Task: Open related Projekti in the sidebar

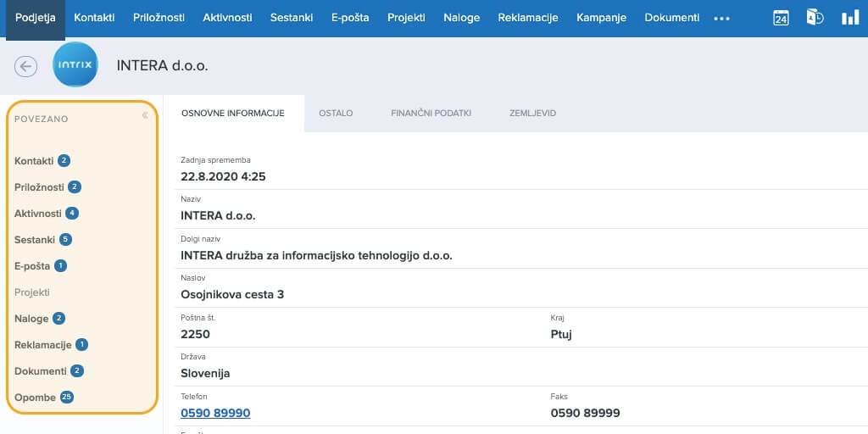Action: pyautogui.click(x=32, y=292)
